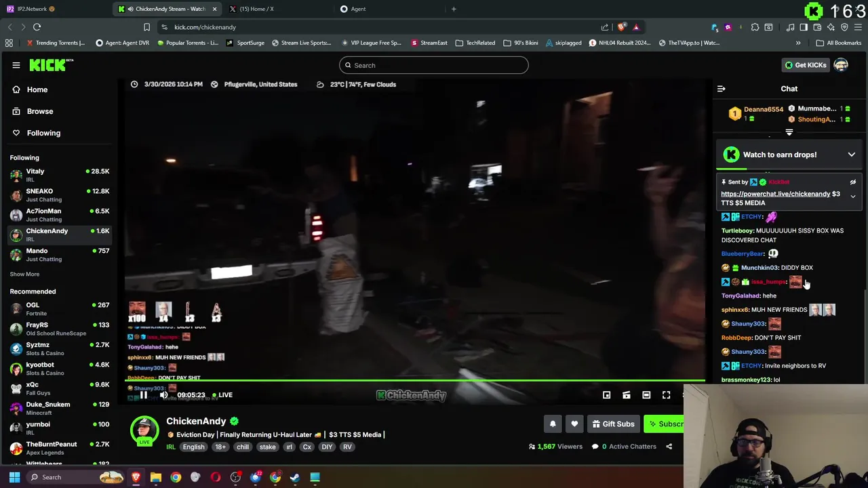Open TechRelated bookmarks folder
This screenshot has width=868, height=488.
tap(475, 43)
